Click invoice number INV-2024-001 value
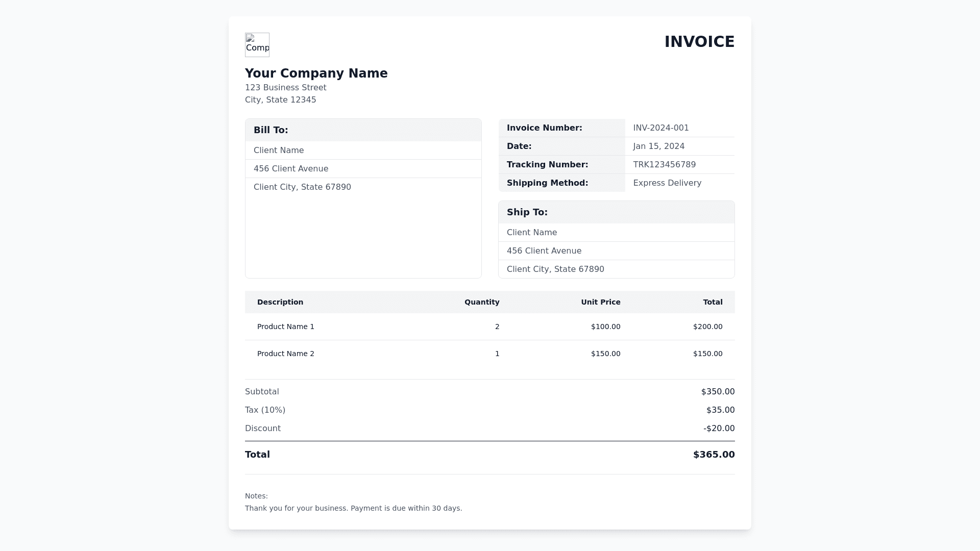980x551 pixels. click(661, 128)
